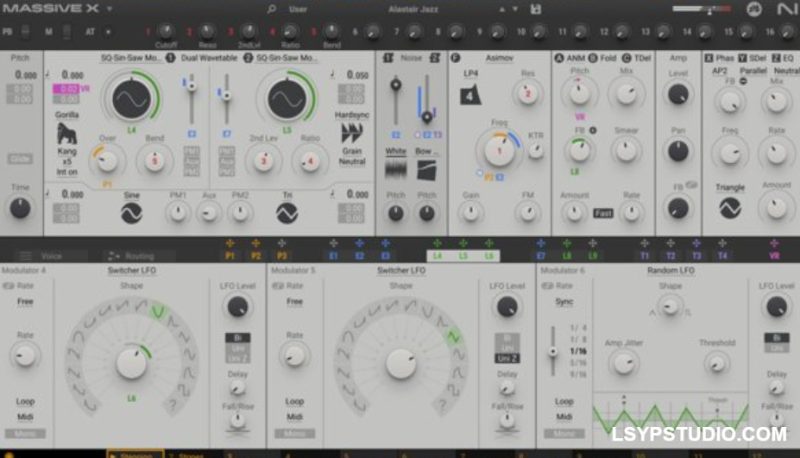800x458 pixels.
Task: Toggle the Glide button in Pitch
Action: (x=20, y=159)
